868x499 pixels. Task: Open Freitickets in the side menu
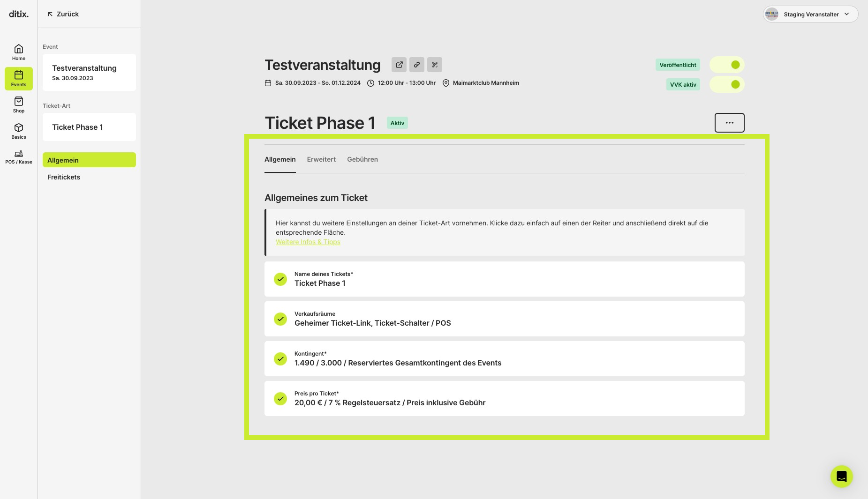pos(64,177)
